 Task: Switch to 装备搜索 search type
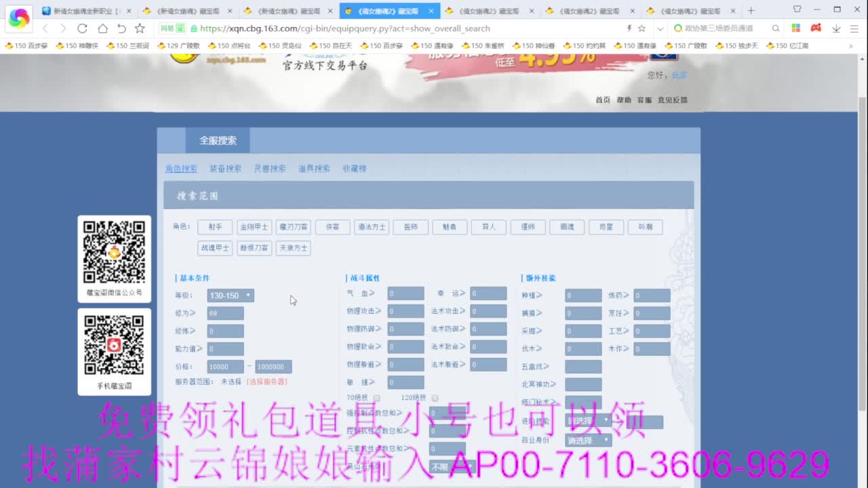[x=225, y=169]
